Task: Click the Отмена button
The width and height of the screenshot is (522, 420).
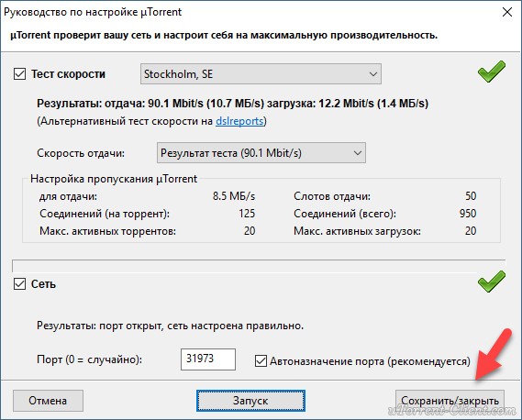Action: tap(48, 401)
